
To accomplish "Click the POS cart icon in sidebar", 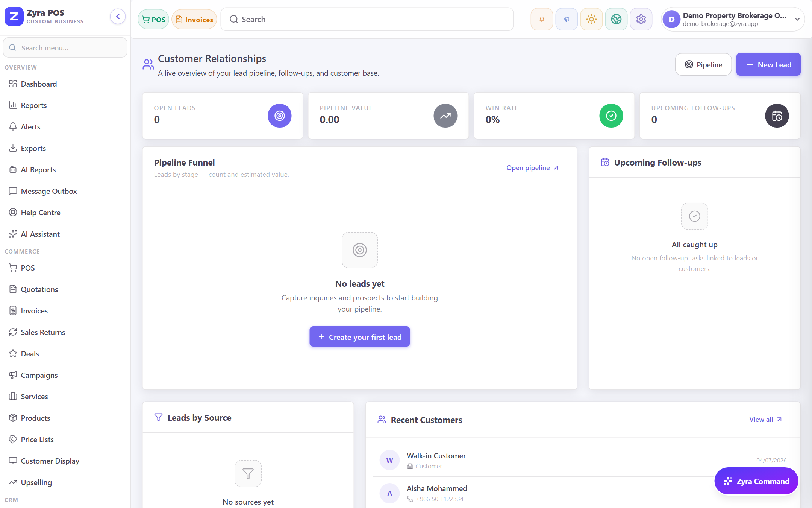I will (x=13, y=268).
